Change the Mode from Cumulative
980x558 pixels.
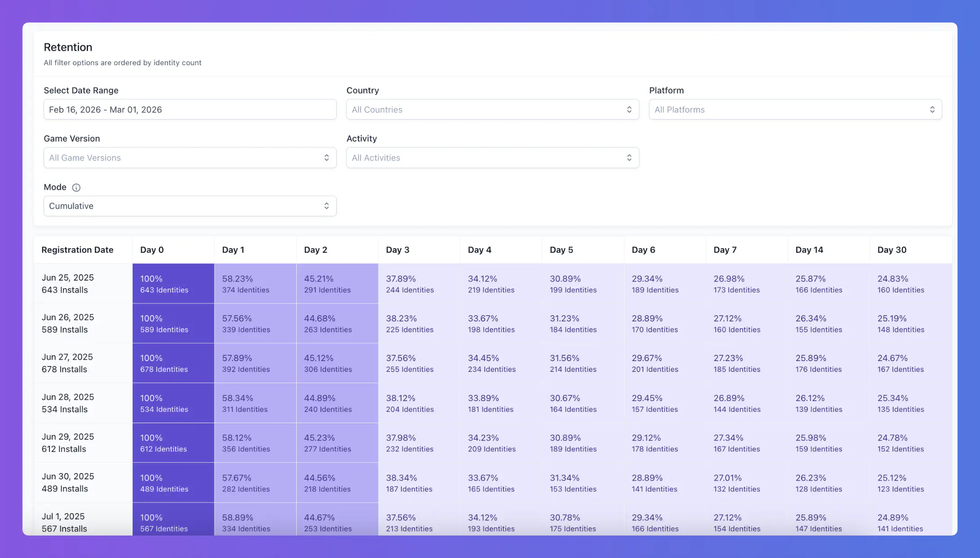click(190, 206)
